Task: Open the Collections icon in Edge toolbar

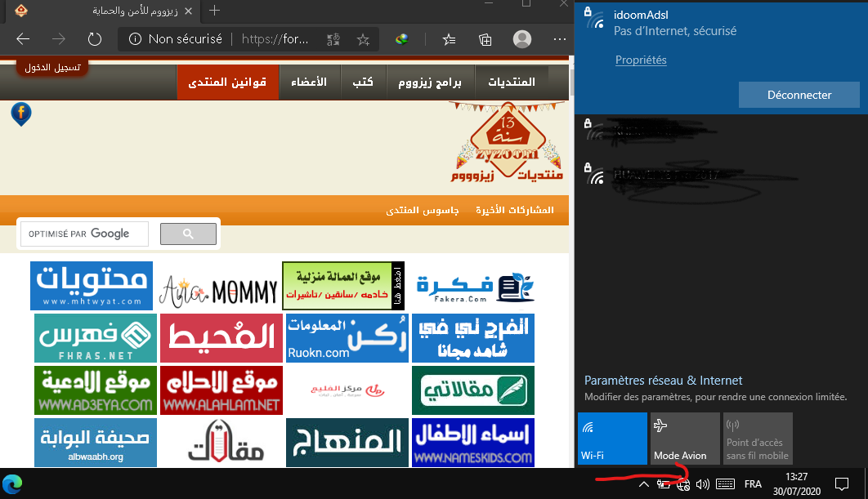Action: 485,39
